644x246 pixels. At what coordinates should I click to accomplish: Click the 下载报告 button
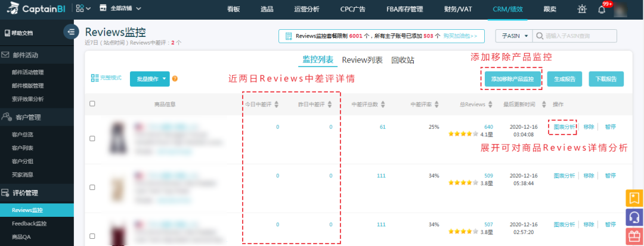(x=606, y=79)
